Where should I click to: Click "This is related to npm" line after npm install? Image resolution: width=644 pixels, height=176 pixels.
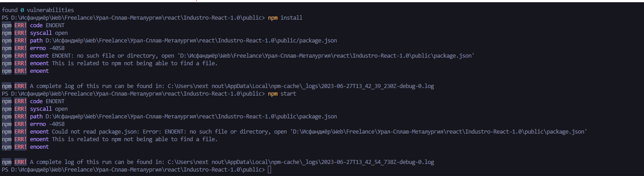135,63
